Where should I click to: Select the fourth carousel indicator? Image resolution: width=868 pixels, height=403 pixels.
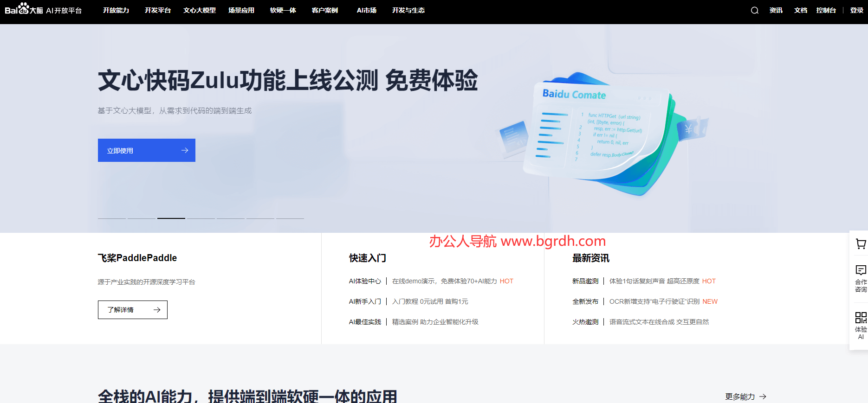(x=201, y=218)
